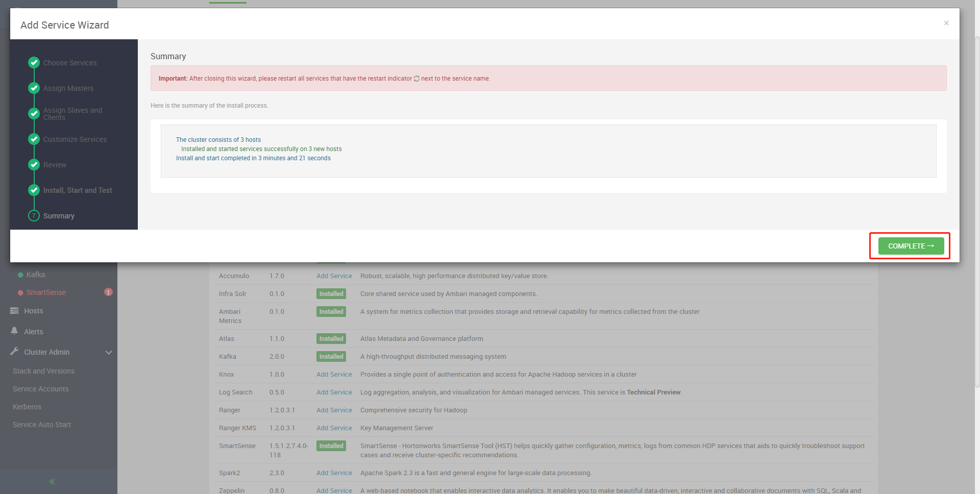The image size is (980, 494).
Task: Open Service Accounts page
Action: pos(41,389)
